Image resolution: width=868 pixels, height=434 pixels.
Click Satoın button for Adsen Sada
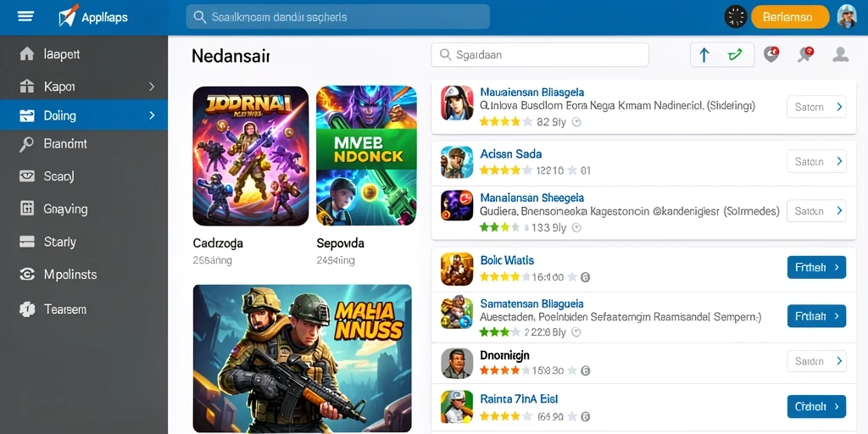click(x=816, y=162)
